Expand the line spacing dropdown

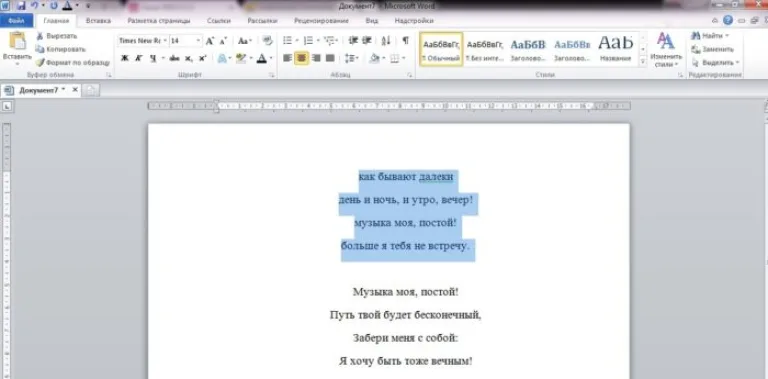[x=352, y=58]
